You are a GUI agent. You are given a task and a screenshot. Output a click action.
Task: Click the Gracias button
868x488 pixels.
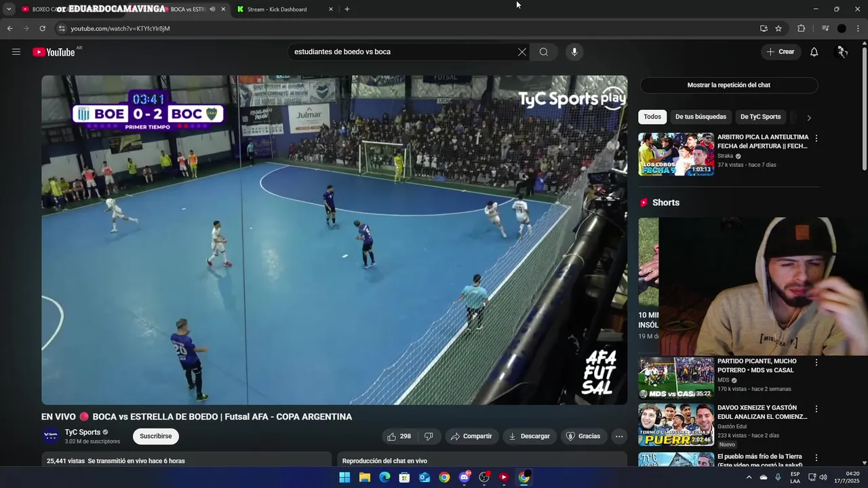583,436
